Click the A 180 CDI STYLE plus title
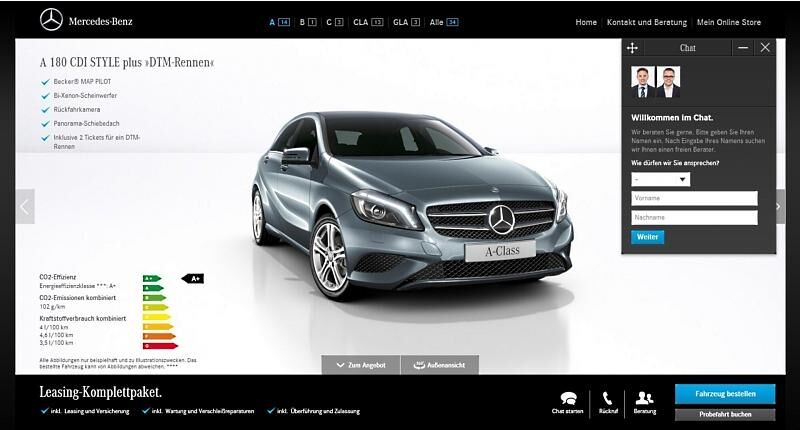800x430 pixels. point(127,62)
